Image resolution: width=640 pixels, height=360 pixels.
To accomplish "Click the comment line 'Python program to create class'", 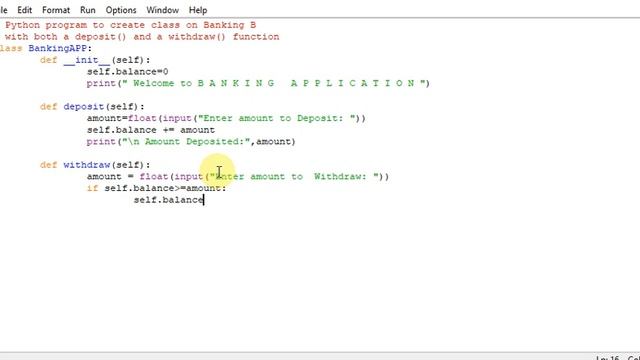I will [130, 25].
